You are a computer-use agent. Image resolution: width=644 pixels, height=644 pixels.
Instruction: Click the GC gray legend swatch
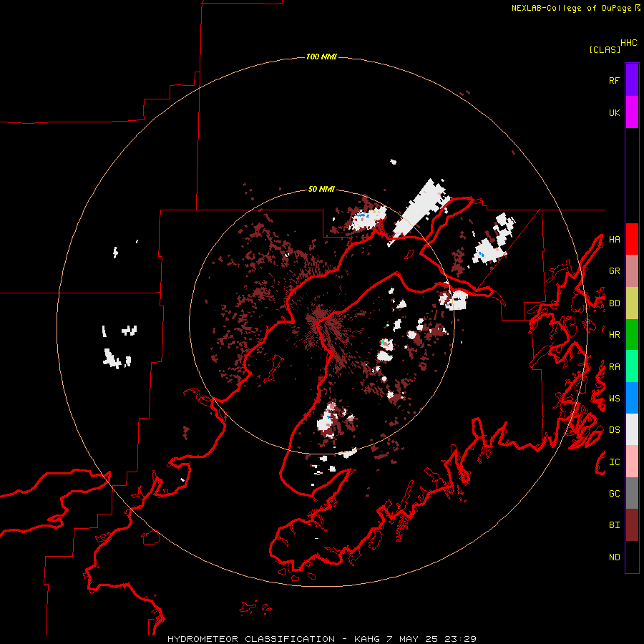click(x=632, y=493)
